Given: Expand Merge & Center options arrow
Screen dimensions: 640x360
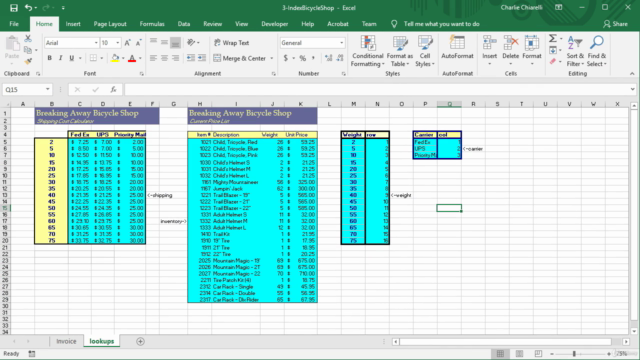Looking at the screenshot, I should 271,58.
